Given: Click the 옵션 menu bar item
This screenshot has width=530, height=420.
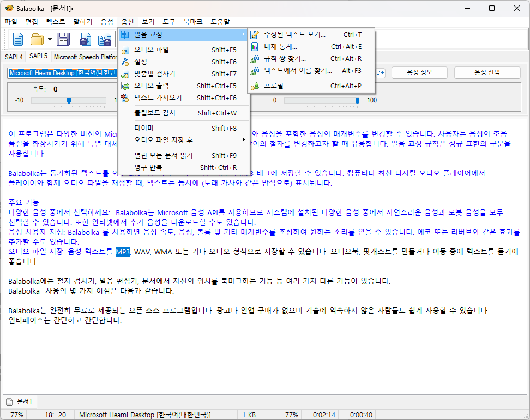Looking at the screenshot, I should pyautogui.click(x=128, y=22).
